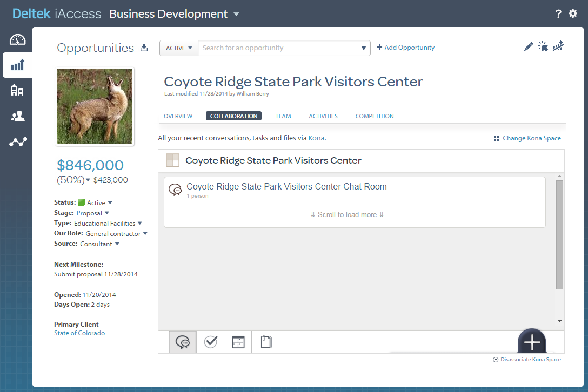Select the companies building icon in sidebar

click(x=17, y=91)
